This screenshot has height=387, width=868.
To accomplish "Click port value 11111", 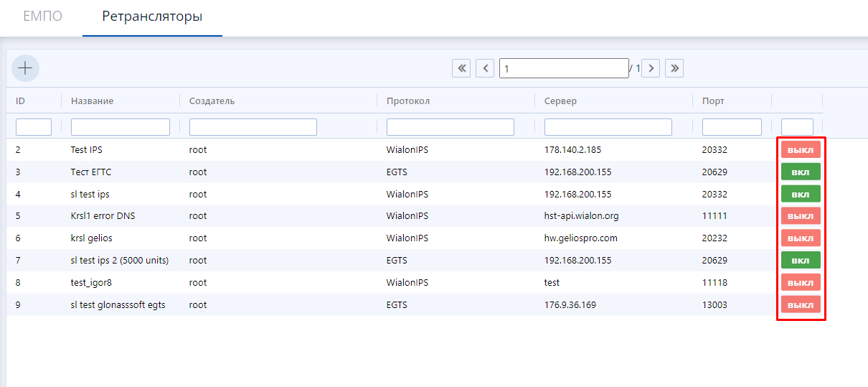I will [714, 216].
